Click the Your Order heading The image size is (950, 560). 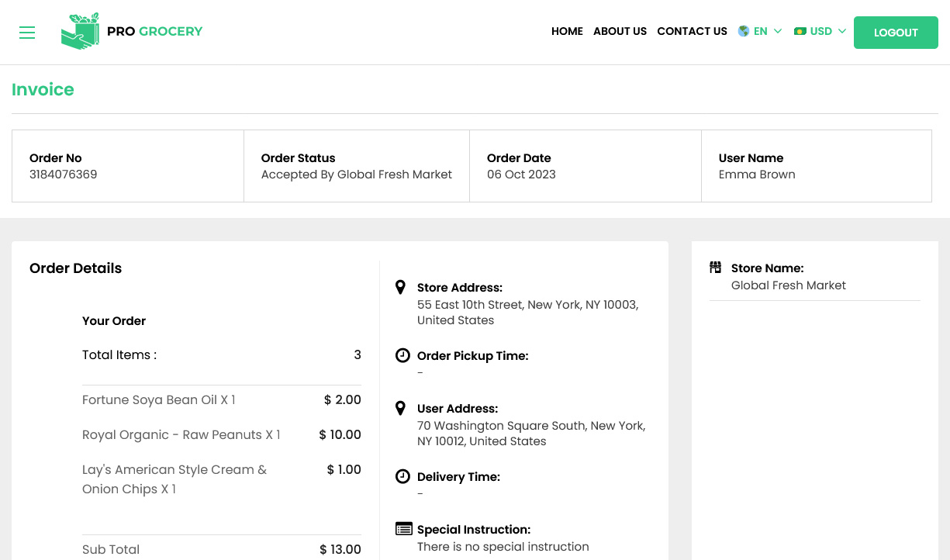click(114, 321)
